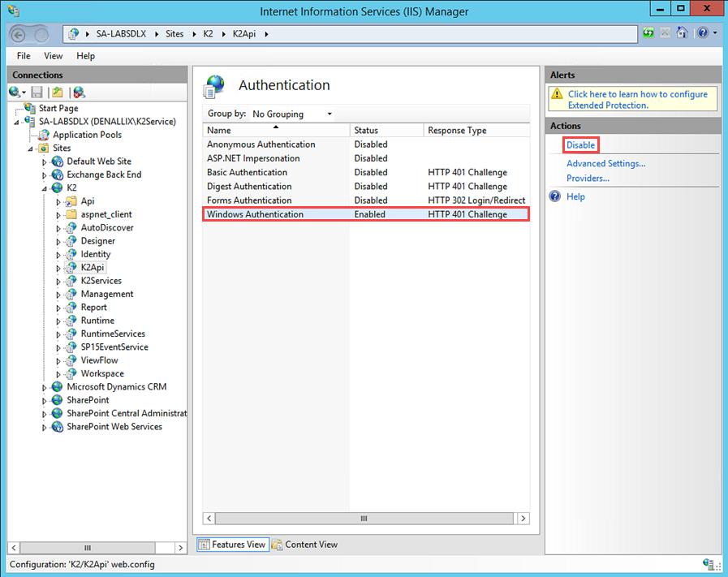Select Digest Authentication row
Screen dimensions: 728x577
tap(366, 186)
